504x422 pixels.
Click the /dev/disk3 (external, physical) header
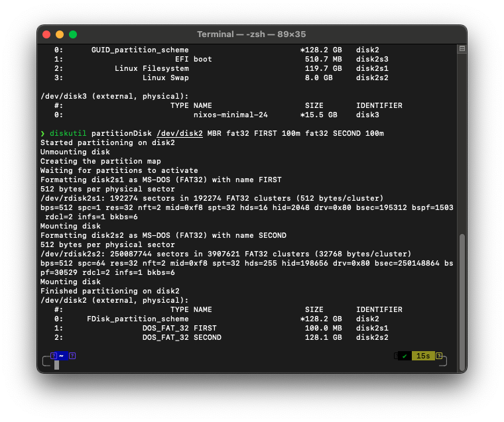(115, 96)
